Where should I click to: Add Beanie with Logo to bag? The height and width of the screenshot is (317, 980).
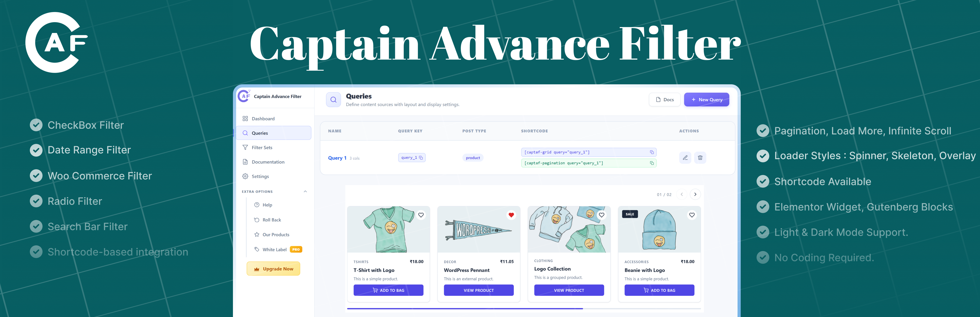(x=659, y=290)
